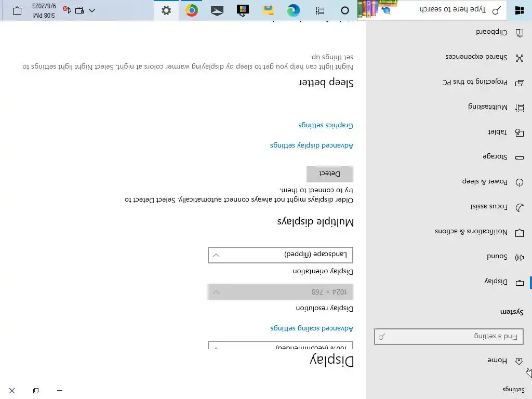Open Microsoft Store from the taskbar
Image resolution: width=532 pixels, height=399 pixels.
pos(243,10)
